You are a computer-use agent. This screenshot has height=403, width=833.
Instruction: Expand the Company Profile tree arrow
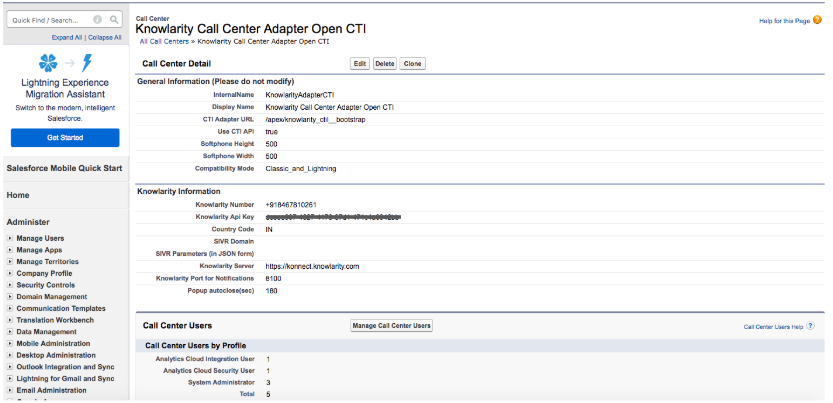tap(10, 273)
